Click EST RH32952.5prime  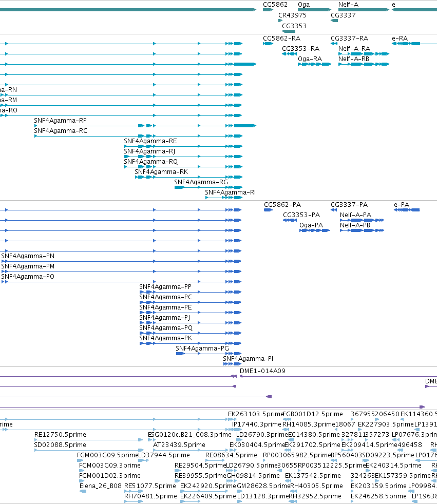pyautogui.click(x=315, y=497)
